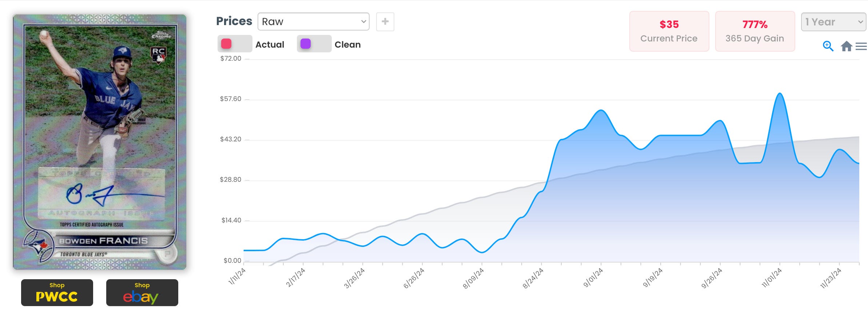Image resolution: width=868 pixels, height=317 pixels.
Task: Click the $35 Current Price box
Action: click(669, 31)
